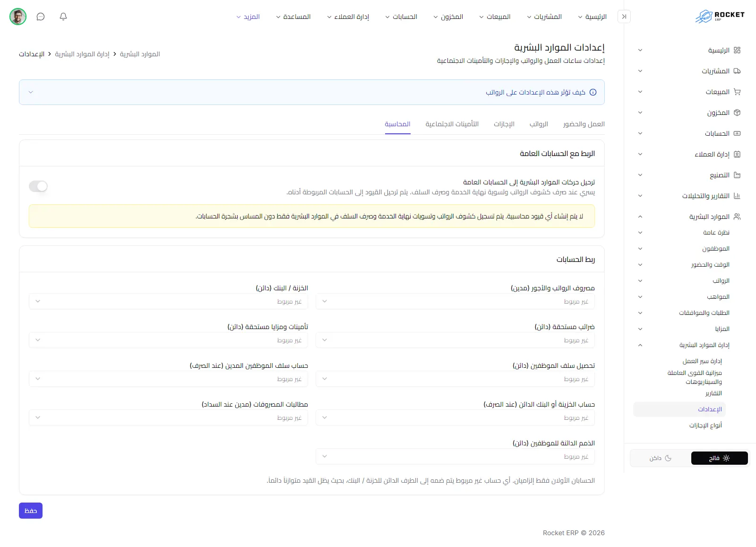Select the المحاسبة tab
The image size is (756, 547).
397,124
